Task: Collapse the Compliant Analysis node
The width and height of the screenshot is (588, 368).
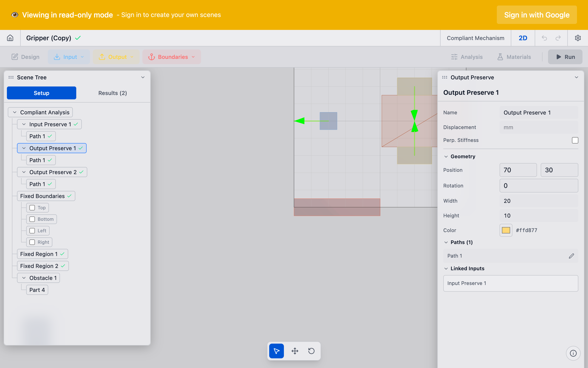Action: click(x=14, y=112)
